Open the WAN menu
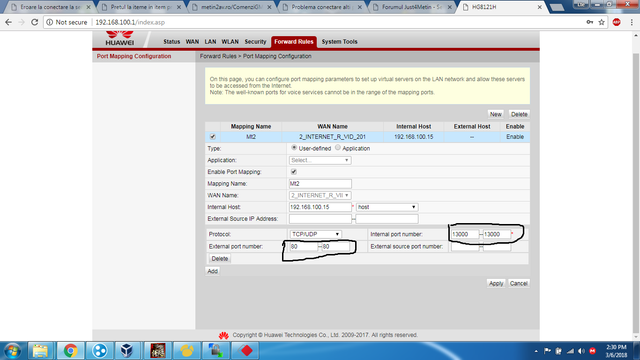Viewport: 640px width, 360px height. 192,42
